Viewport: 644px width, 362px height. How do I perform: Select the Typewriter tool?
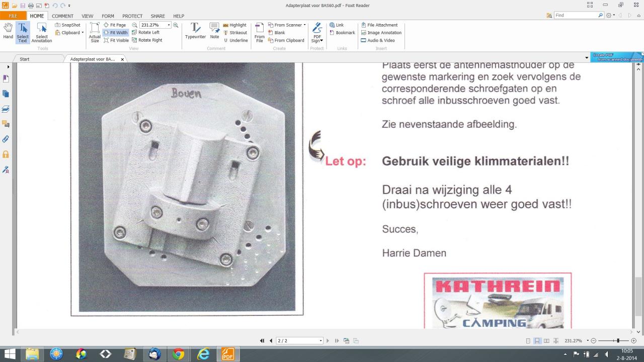pos(195,31)
